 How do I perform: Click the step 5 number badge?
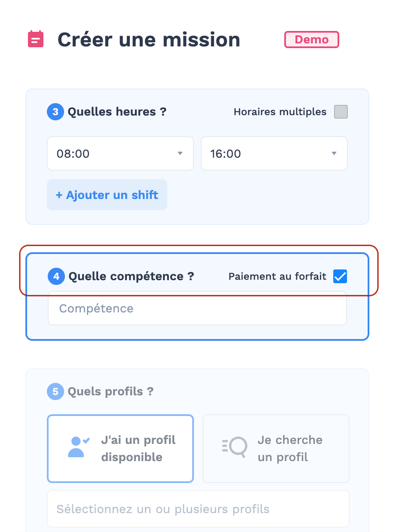click(x=55, y=391)
